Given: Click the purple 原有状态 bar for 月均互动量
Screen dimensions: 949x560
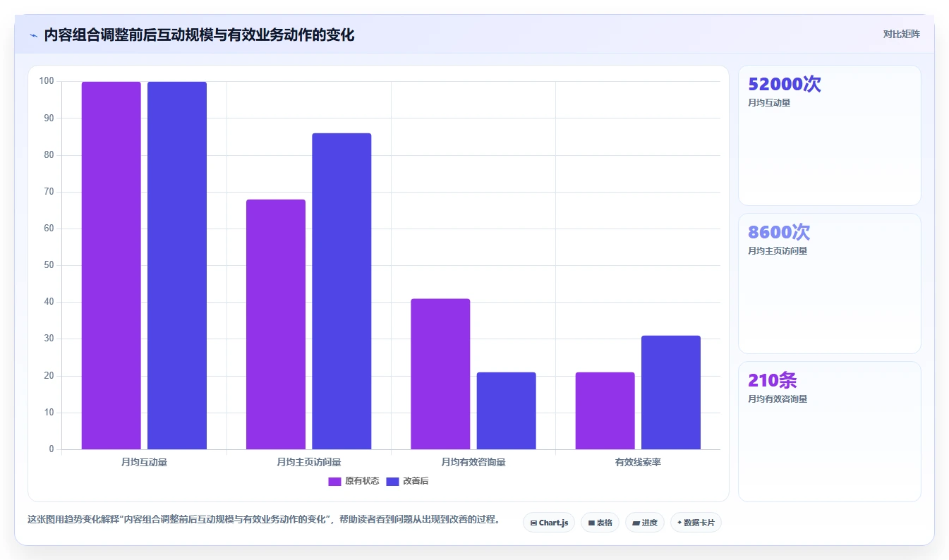Looking at the screenshot, I should tap(111, 265).
